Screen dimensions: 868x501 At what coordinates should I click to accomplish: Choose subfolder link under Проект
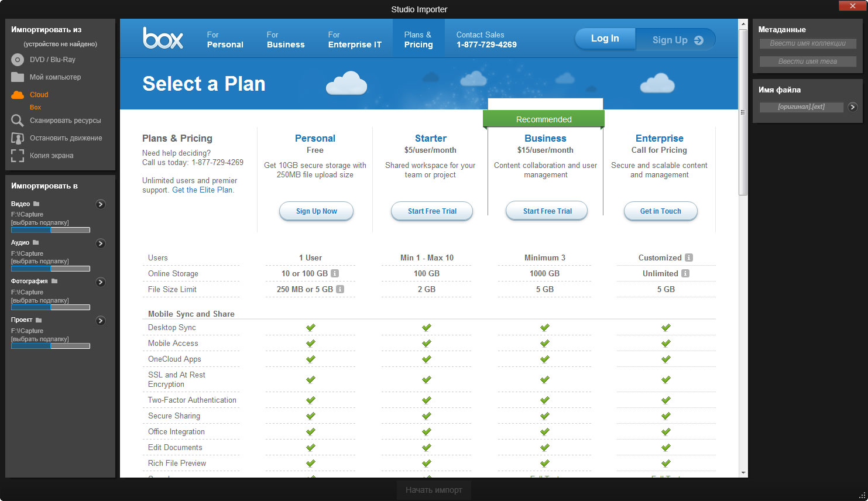coord(40,339)
